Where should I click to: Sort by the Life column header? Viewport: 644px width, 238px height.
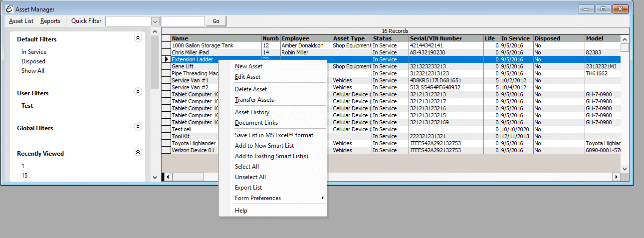coord(491,38)
